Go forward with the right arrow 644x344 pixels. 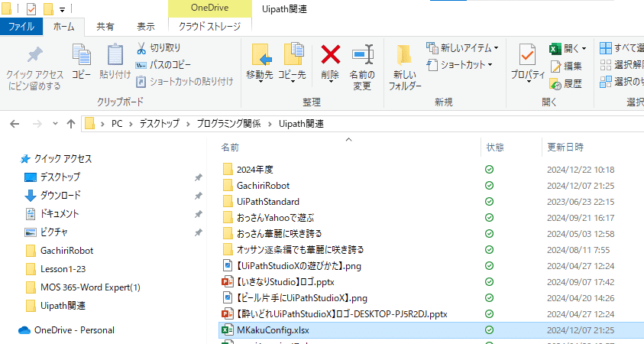pyautogui.click(x=37, y=124)
